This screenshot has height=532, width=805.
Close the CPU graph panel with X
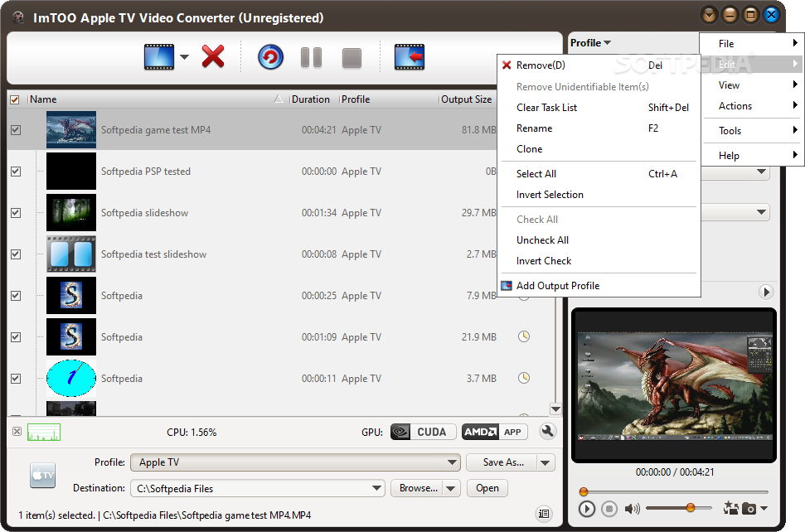tap(17, 432)
